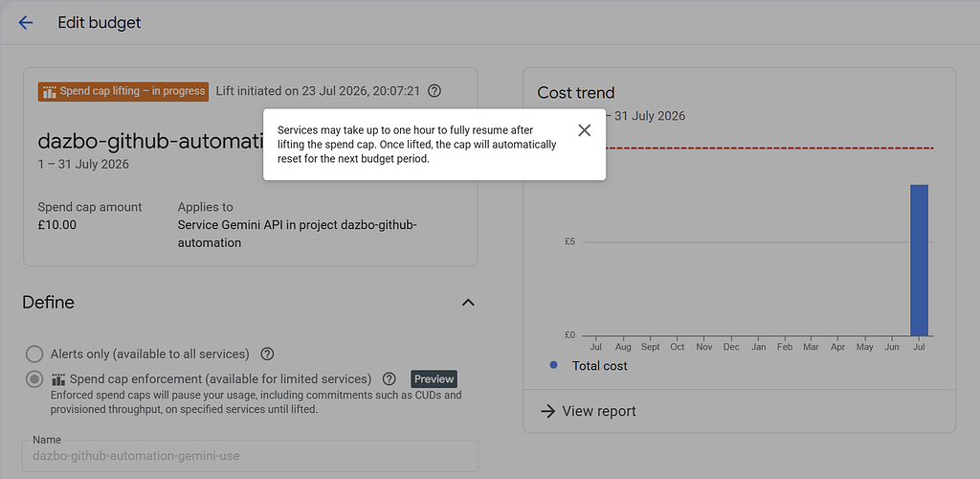Open help icon next to Alerts only
The width and height of the screenshot is (980, 479).
coord(267,354)
